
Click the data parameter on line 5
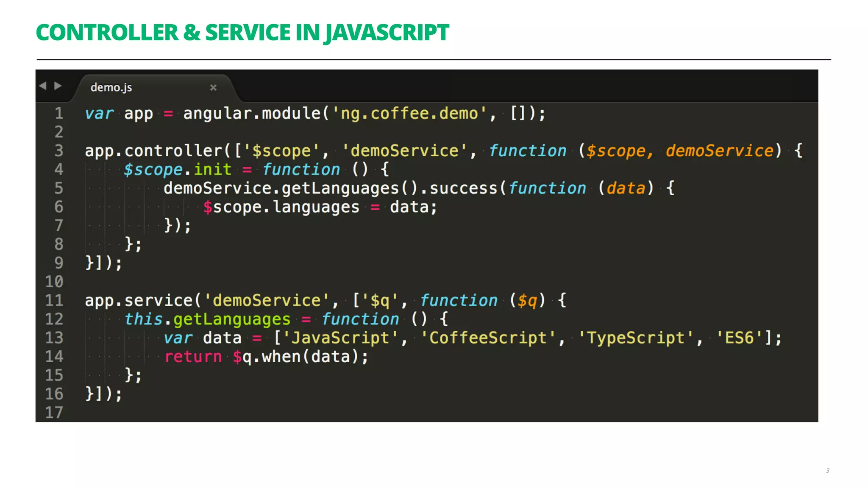pos(626,188)
